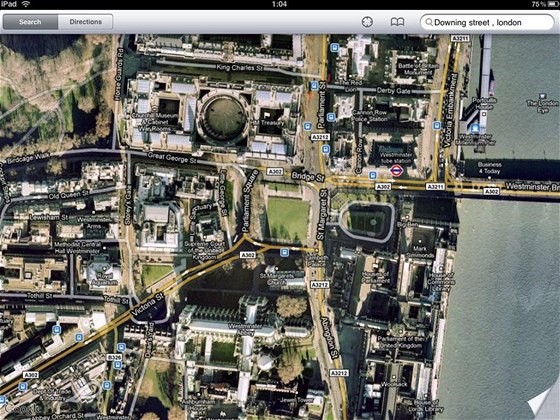Tap the 'Little Sanctuary' label
The width and height of the screenshot is (560, 420).
point(202,223)
